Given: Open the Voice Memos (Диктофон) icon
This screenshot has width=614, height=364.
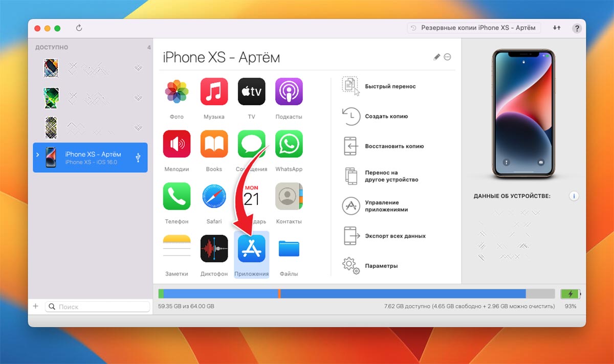Looking at the screenshot, I should point(214,248).
